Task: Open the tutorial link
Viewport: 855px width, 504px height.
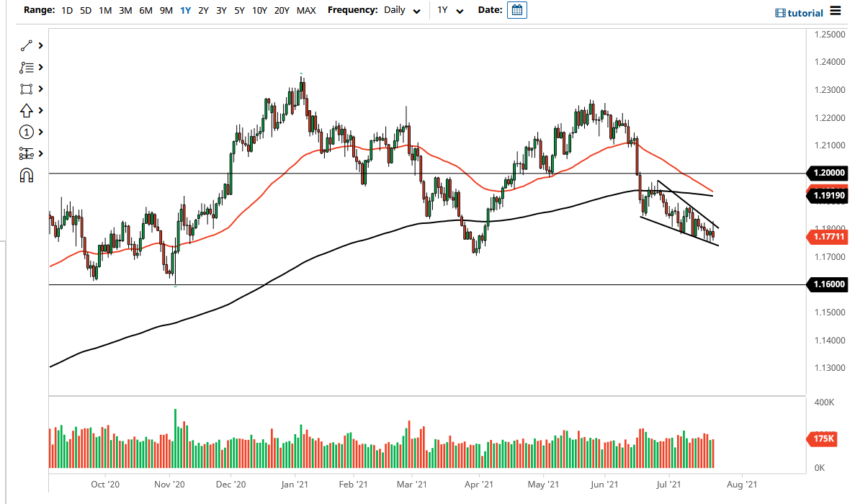Action: click(x=799, y=13)
